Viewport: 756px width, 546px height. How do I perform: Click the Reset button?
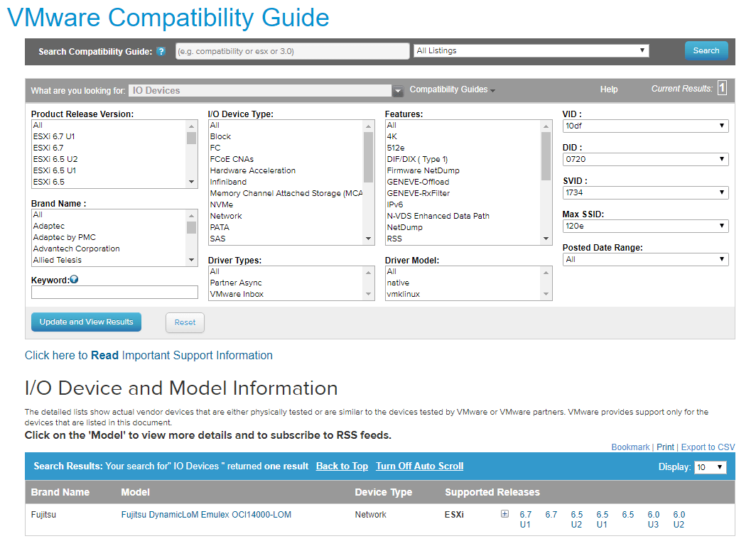coord(185,322)
